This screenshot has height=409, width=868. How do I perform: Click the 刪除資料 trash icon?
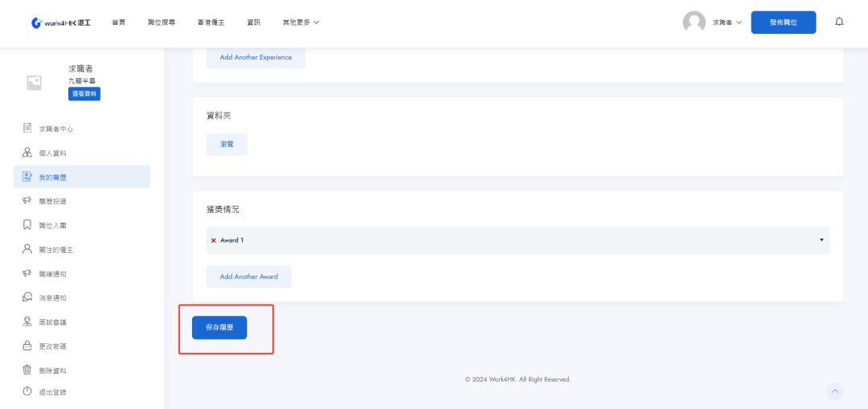pos(27,370)
